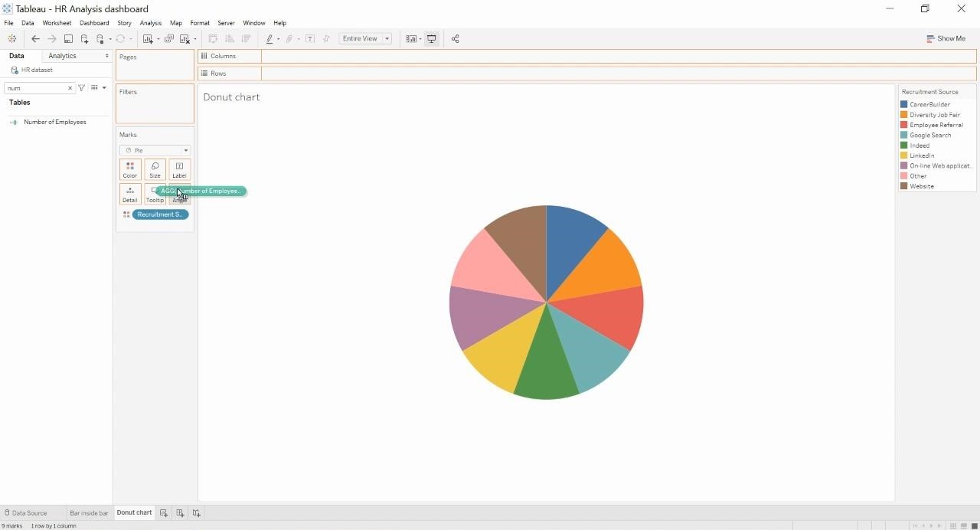The image size is (980, 530).
Task: Click the new worksheet toolbar icon
Action: (x=148, y=39)
